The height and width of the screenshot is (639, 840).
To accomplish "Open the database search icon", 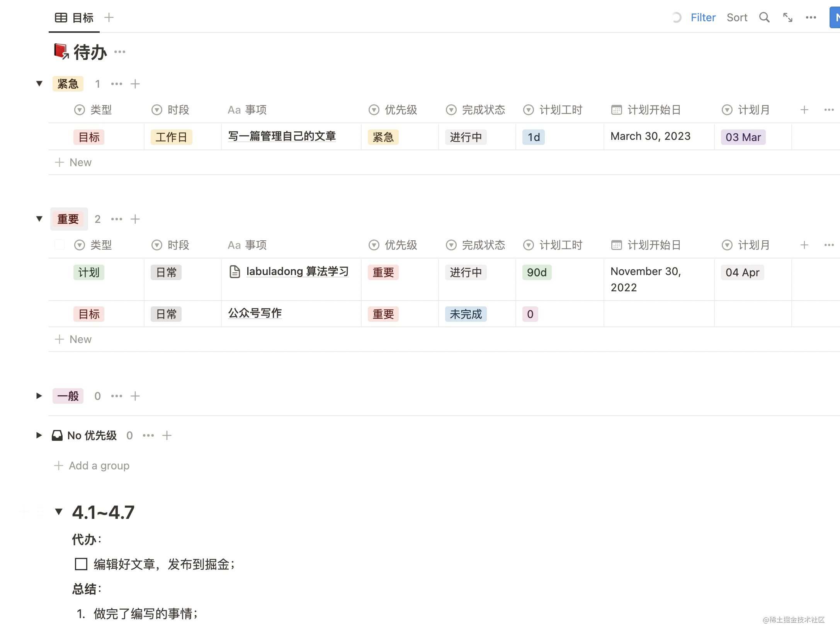I will tap(764, 17).
